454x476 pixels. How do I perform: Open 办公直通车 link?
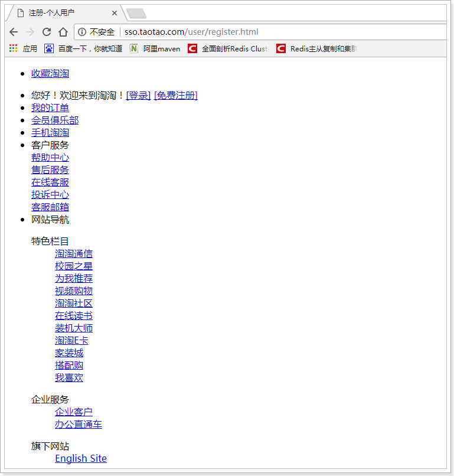(79, 425)
